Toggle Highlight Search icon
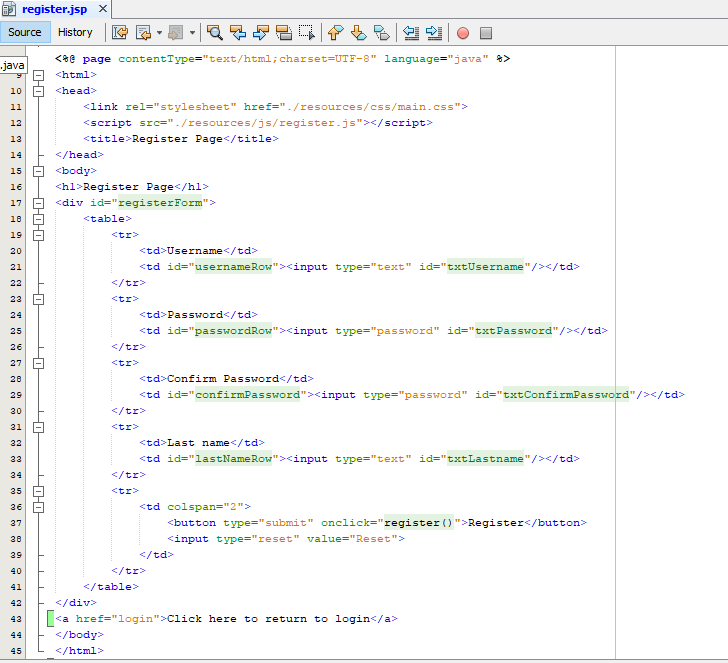 (x=284, y=32)
